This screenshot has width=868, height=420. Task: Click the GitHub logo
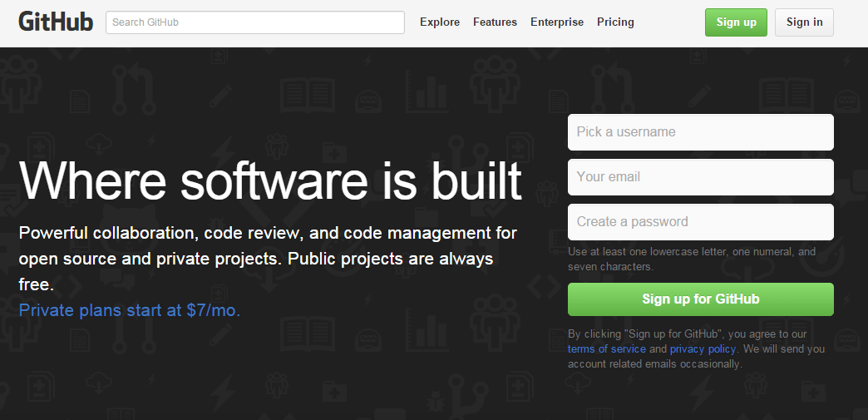(x=56, y=22)
